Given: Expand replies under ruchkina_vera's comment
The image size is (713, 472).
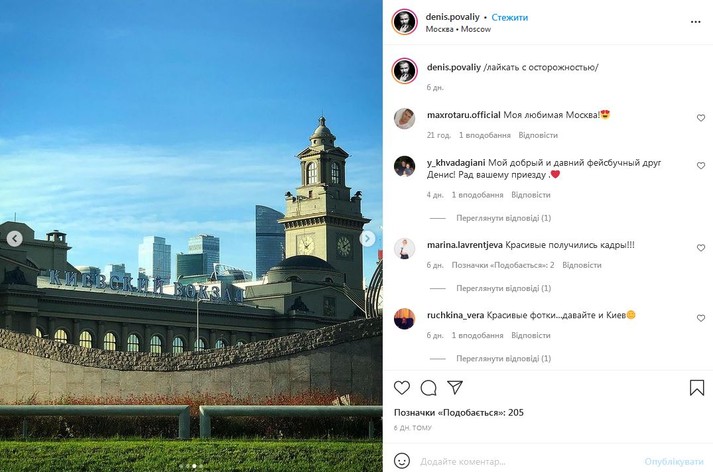Looking at the screenshot, I should pyautogui.click(x=503, y=359).
